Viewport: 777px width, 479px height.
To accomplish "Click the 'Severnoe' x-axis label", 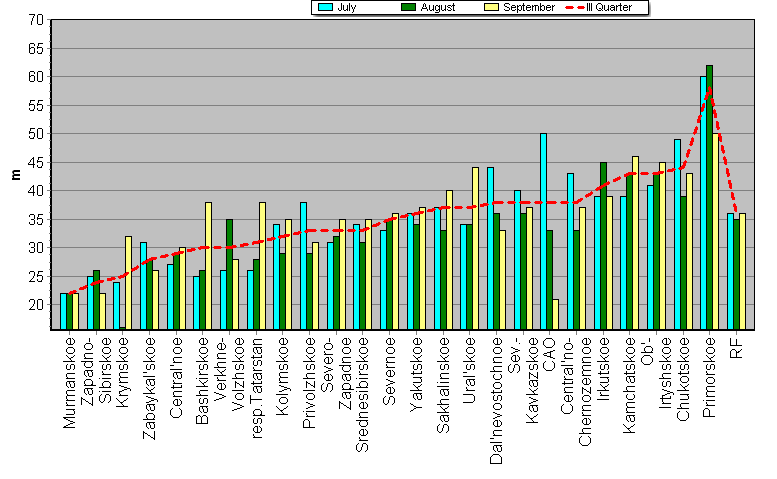I will pos(389,372).
